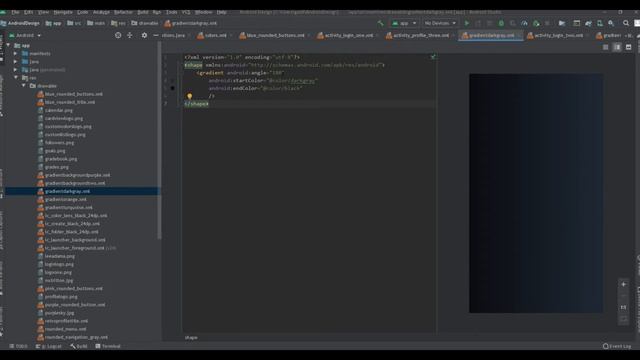The height and width of the screenshot is (360, 640).
Task: Open Project panel settings gear
Action: pyautogui.click(x=144, y=36)
